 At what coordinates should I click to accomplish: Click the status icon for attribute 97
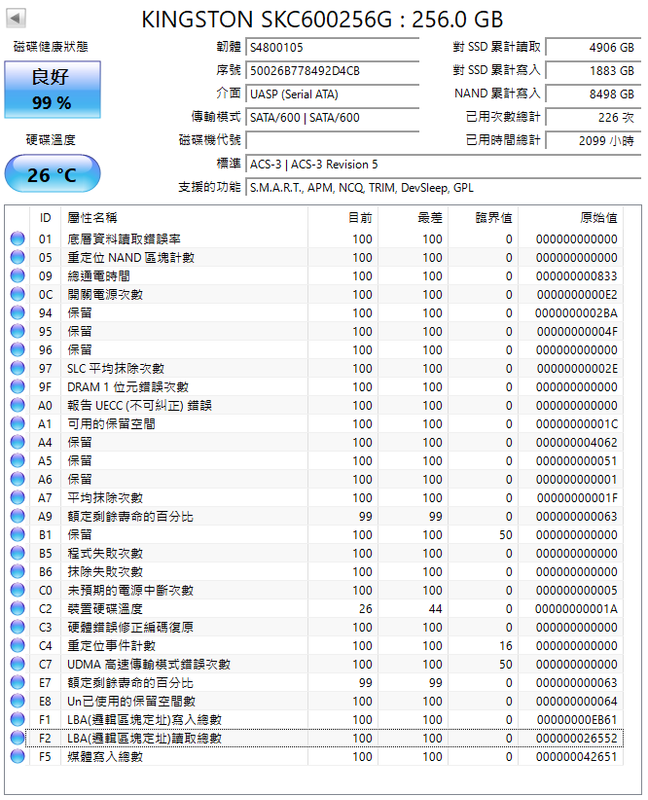point(17,368)
